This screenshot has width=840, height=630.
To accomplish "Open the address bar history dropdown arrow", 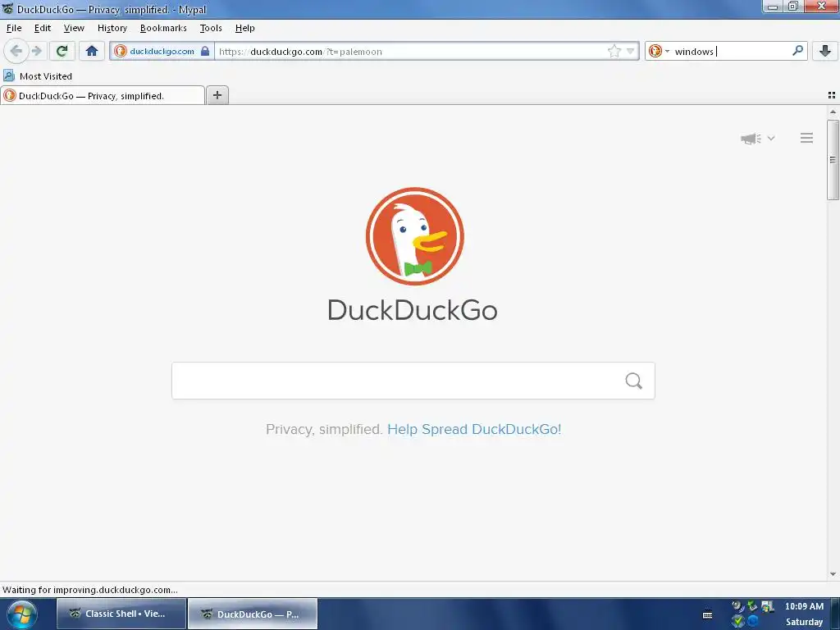I will [x=631, y=52].
